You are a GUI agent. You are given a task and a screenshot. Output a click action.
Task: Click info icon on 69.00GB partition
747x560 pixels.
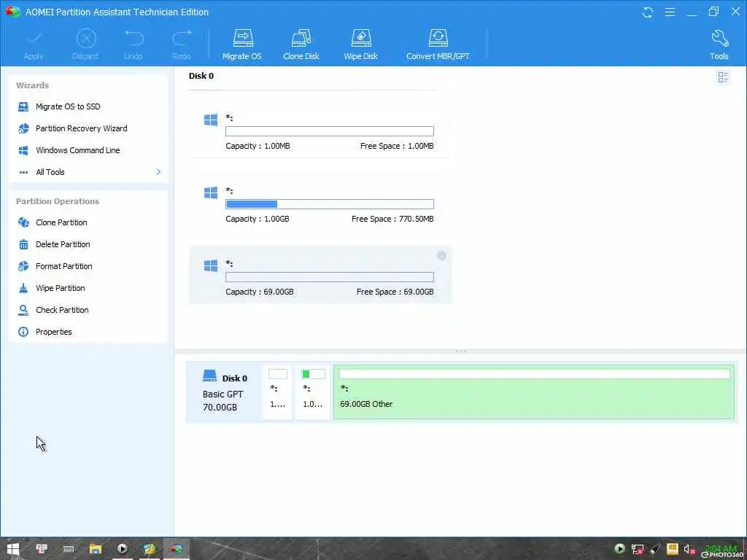click(441, 256)
